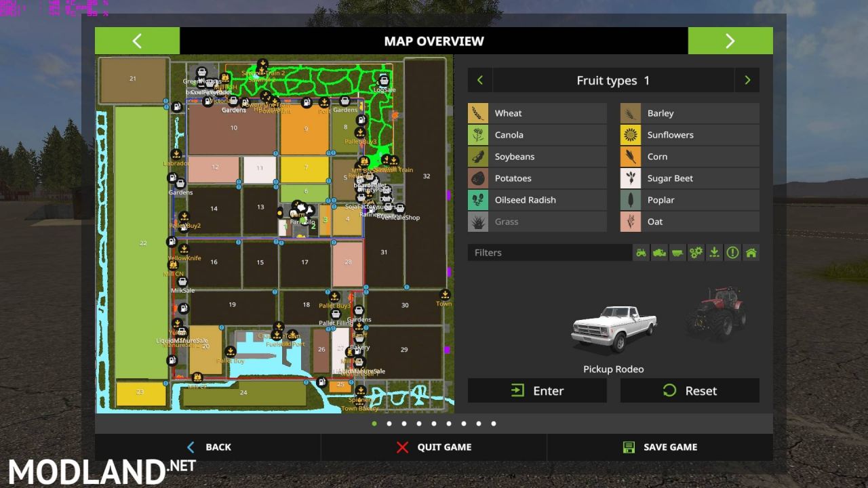This screenshot has width=868, height=488.
Task: Go to previous Fruit types page
Action: point(480,80)
